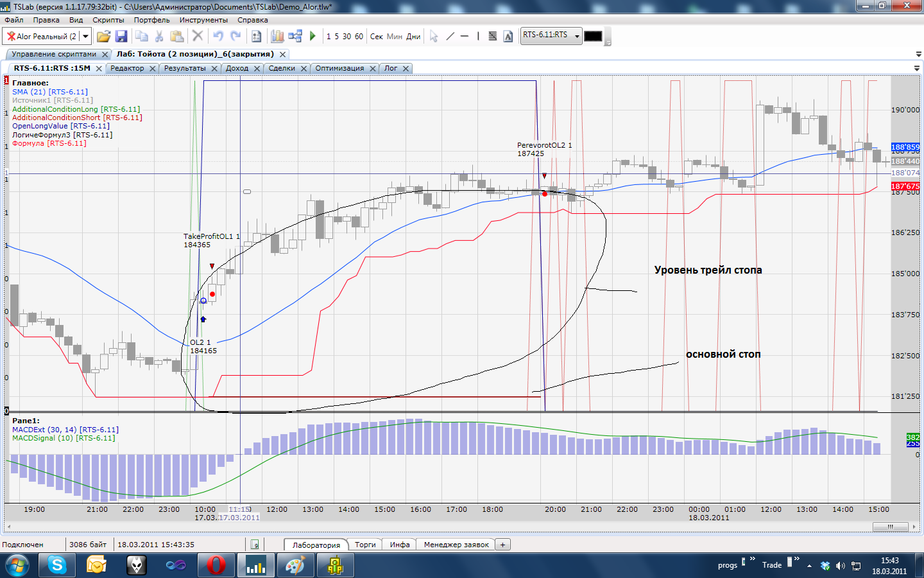Screen dimensions: 924x578
Task: Save the script using floppy disk icon
Action: click(x=121, y=36)
